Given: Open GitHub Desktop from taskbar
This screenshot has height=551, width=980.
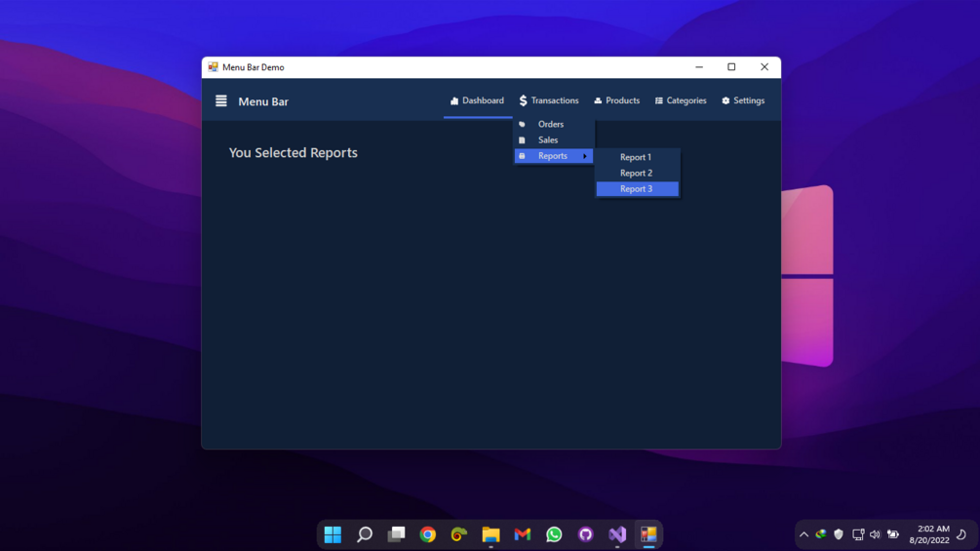Looking at the screenshot, I should (x=586, y=534).
